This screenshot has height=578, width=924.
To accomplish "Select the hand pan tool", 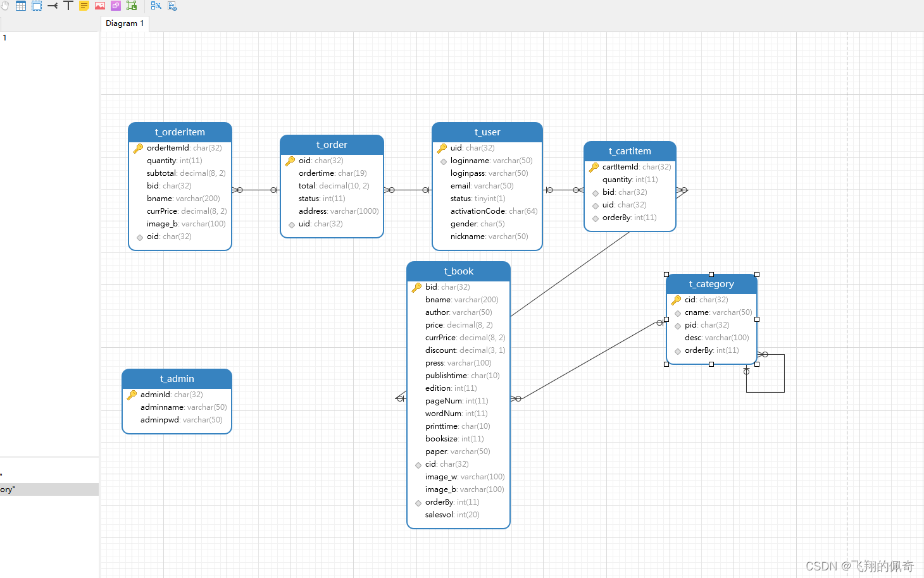I will [x=4, y=6].
